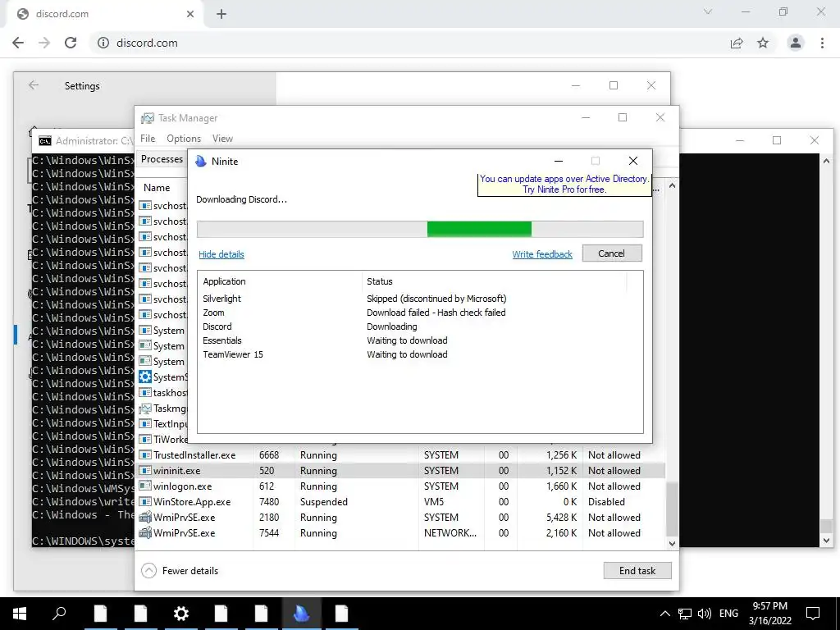Click the Taskmgr process icon
This screenshot has height=630, width=840.
[x=144, y=409]
